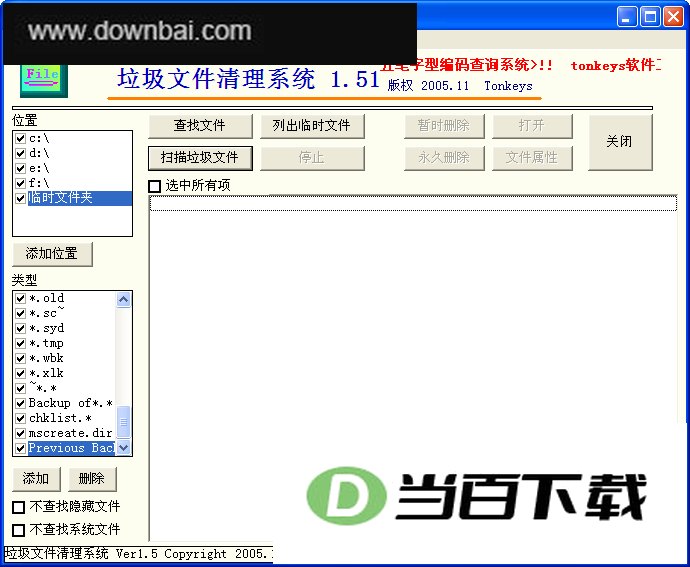Screen dimensions: 690x567
Task: Click the large 关闭 button
Action: coord(620,142)
